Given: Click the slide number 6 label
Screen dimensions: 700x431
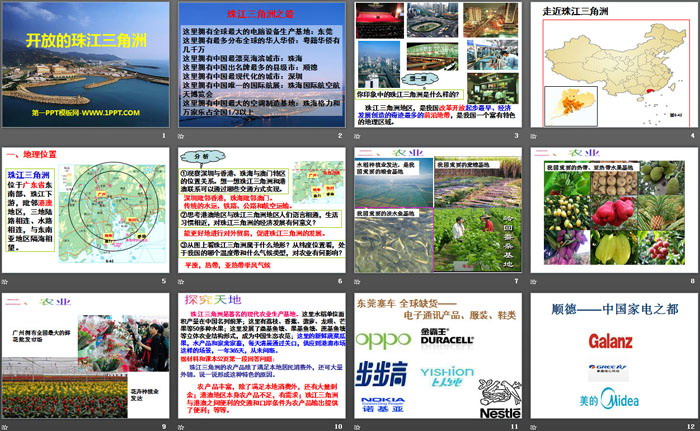Looking at the screenshot, I should (340, 281).
